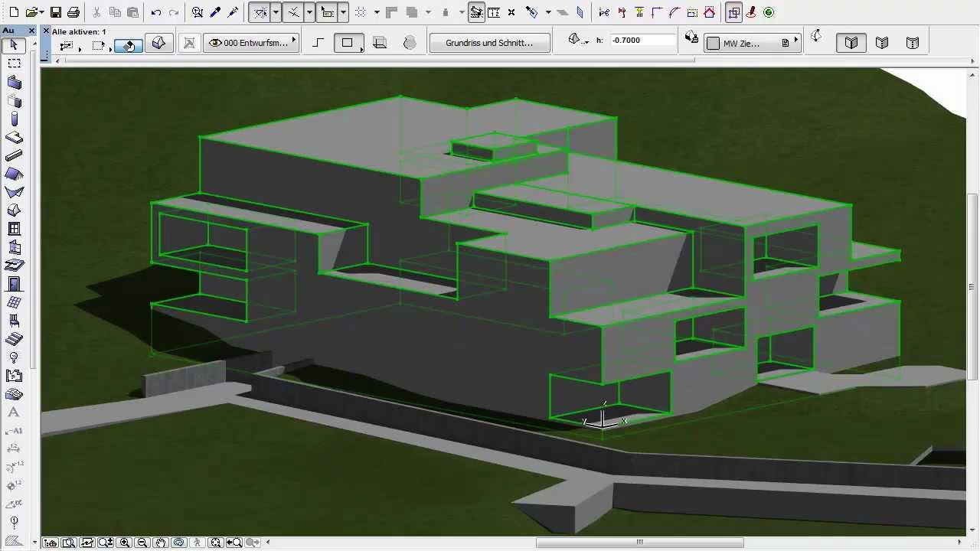Pick up parameters with the eyedropper
The width and height of the screenshot is (980, 551).
[x=215, y=12]
